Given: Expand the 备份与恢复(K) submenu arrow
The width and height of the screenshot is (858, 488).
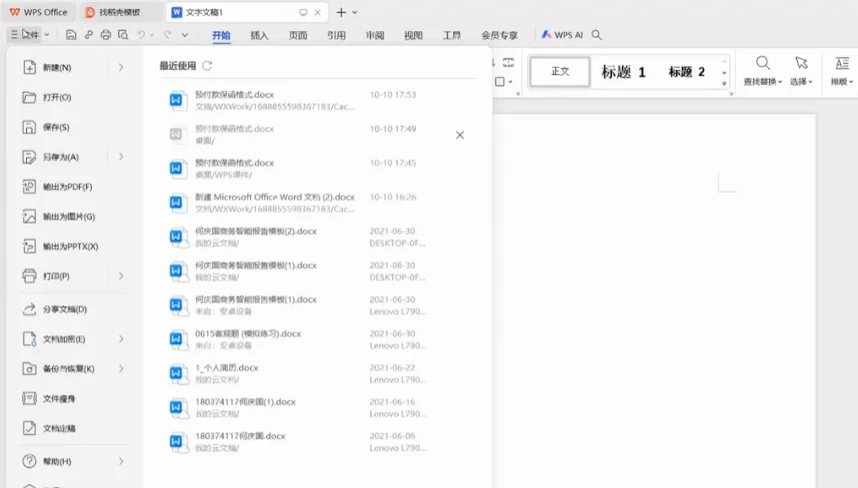Looking at the screenshot, I should [121, 369].
